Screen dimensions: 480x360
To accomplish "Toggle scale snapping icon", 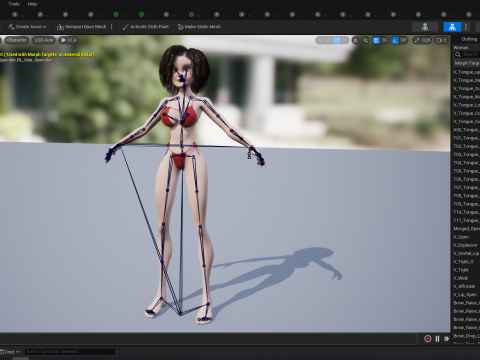I will coord(417,40).
